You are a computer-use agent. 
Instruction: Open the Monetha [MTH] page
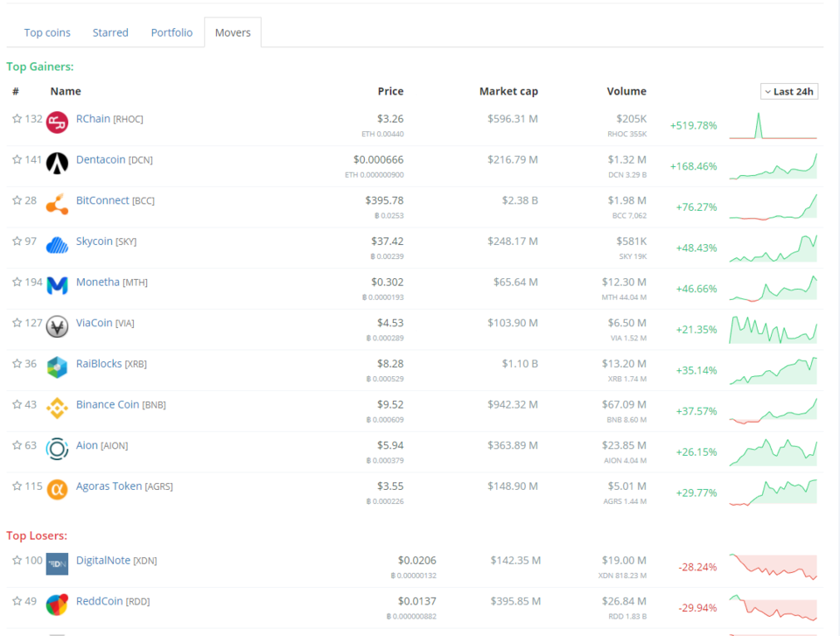(x=111, y=282)
